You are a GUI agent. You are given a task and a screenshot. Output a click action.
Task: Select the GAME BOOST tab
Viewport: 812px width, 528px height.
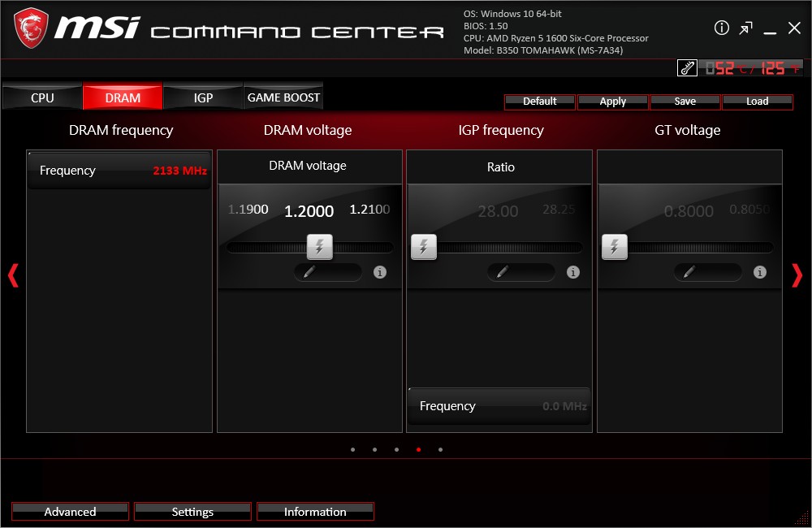tap(283, 97)
